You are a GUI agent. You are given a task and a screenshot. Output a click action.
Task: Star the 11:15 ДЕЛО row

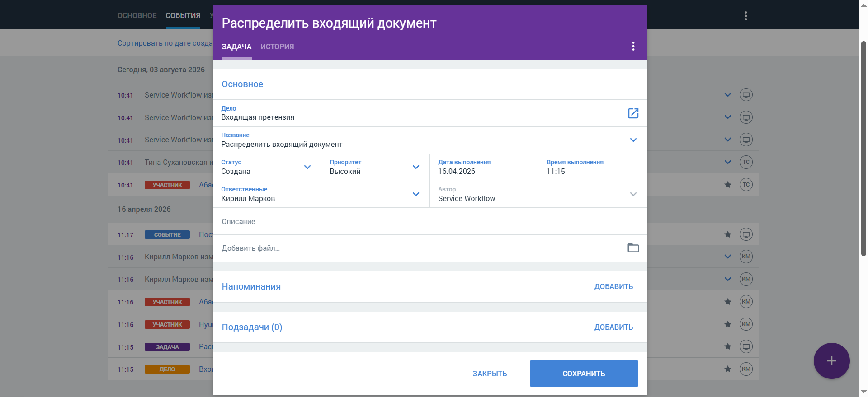click(727, 369)
